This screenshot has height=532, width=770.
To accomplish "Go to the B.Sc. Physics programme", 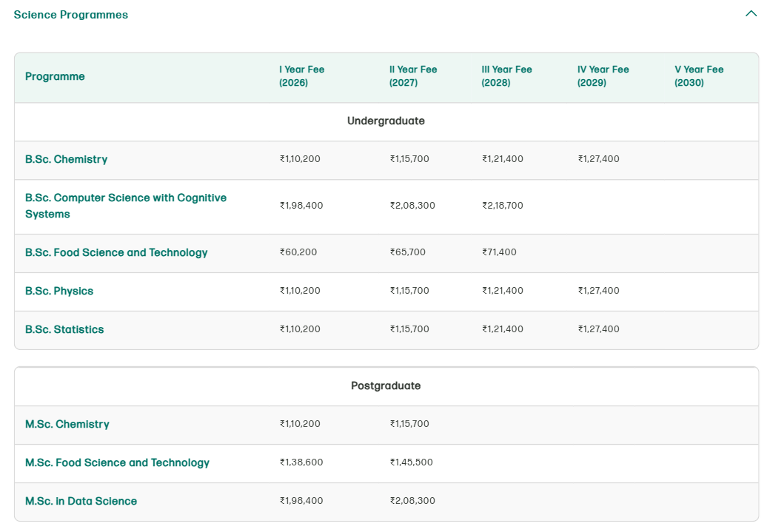I will pyautogui.click(x=59, y=291).
